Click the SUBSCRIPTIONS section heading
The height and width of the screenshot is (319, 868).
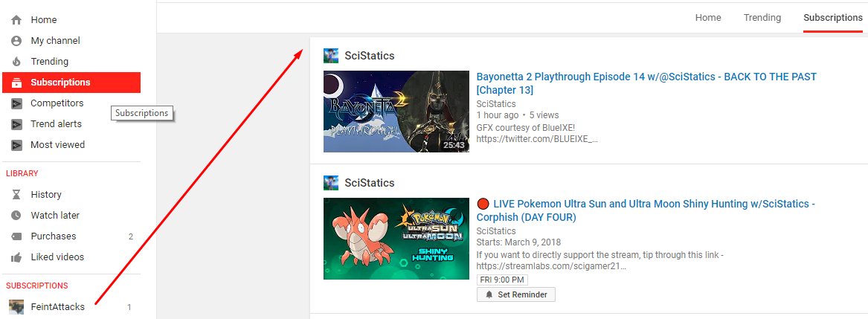pos(37,286)
